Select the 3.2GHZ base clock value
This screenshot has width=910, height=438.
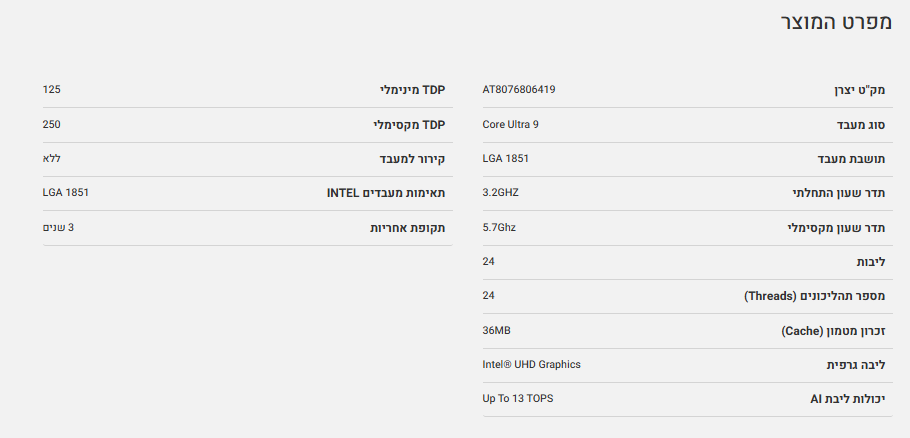click(500, 193)
